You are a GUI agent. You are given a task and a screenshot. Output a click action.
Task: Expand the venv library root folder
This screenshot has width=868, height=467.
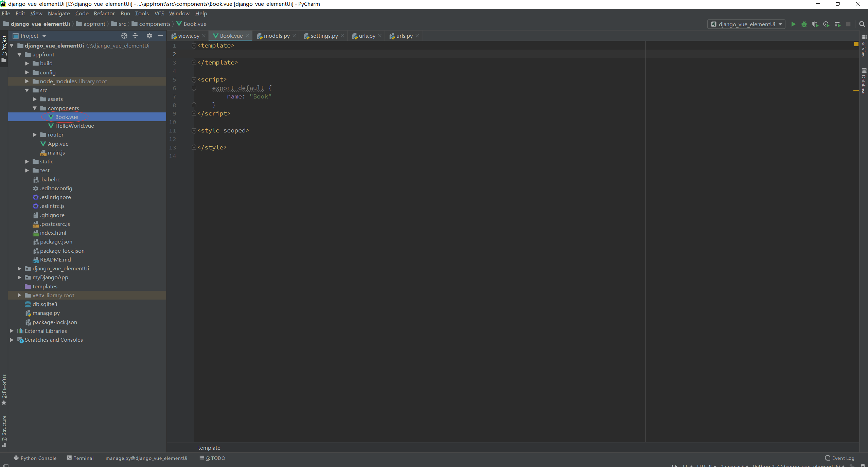tap(19, 295)
